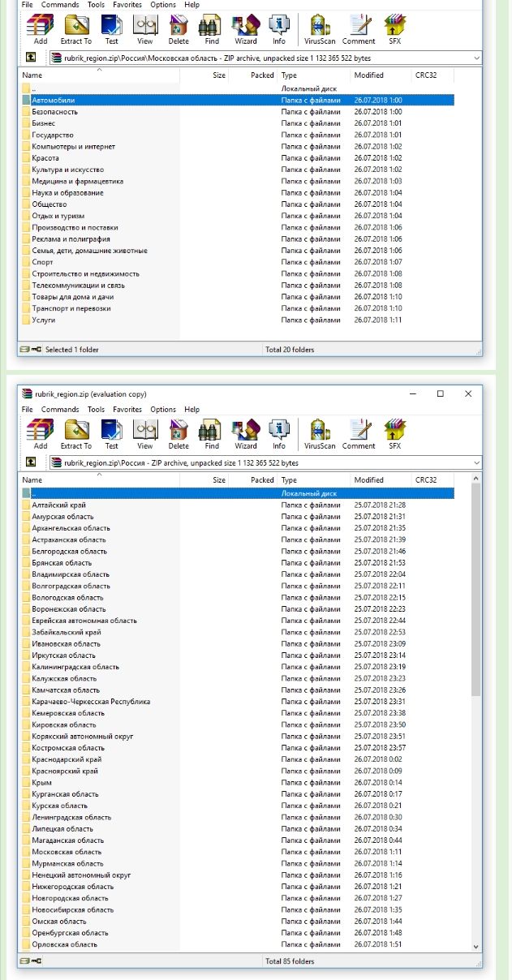Click the up-folder arrow in lower window
This screenshot has width=512, height=980.
click(31, 462)
